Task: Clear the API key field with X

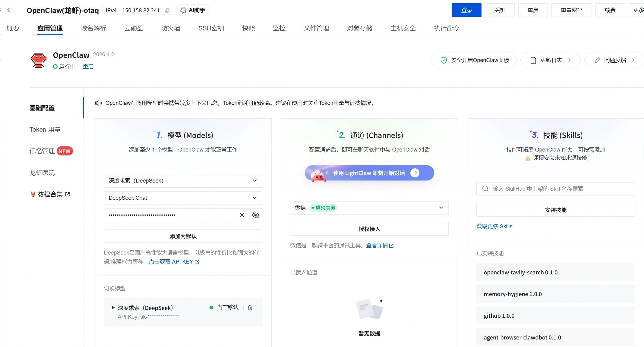Action: [x=242, y=215]
